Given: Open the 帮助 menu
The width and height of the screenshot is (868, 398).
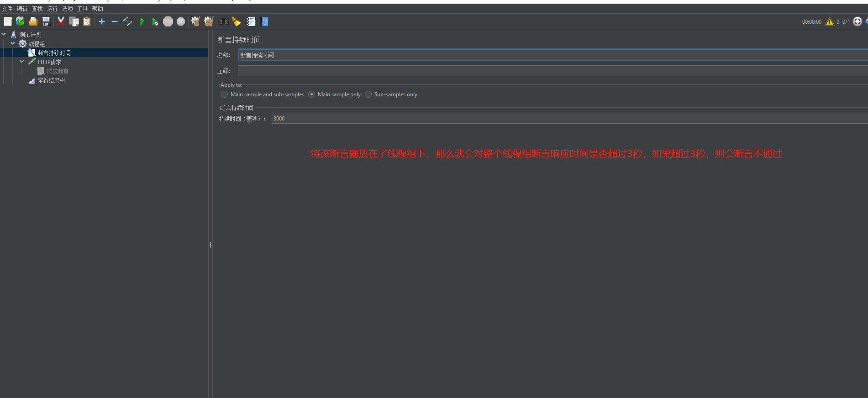Looking at the screenshot, I should [98, 9].
